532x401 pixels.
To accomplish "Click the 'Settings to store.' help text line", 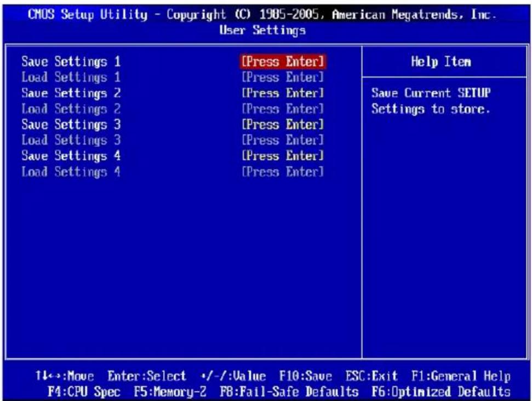I will (x=431, y=109).
